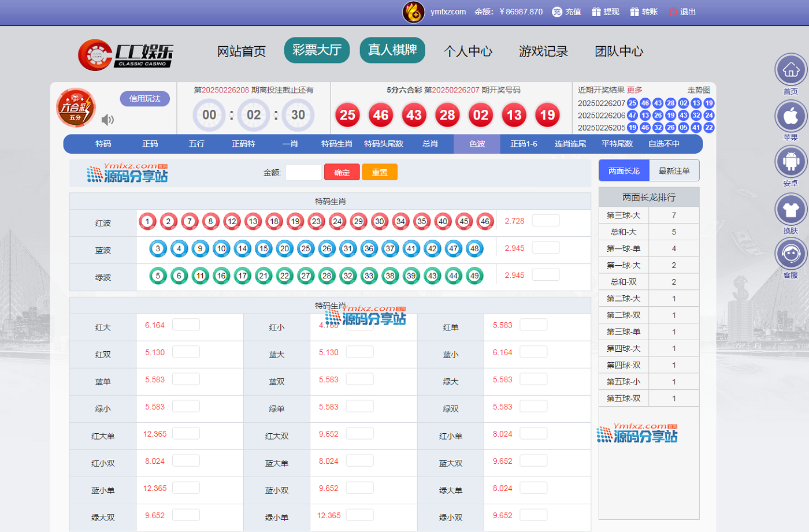Click the user avatar icon
Screen dimensions: 809x532
(413, 12)
